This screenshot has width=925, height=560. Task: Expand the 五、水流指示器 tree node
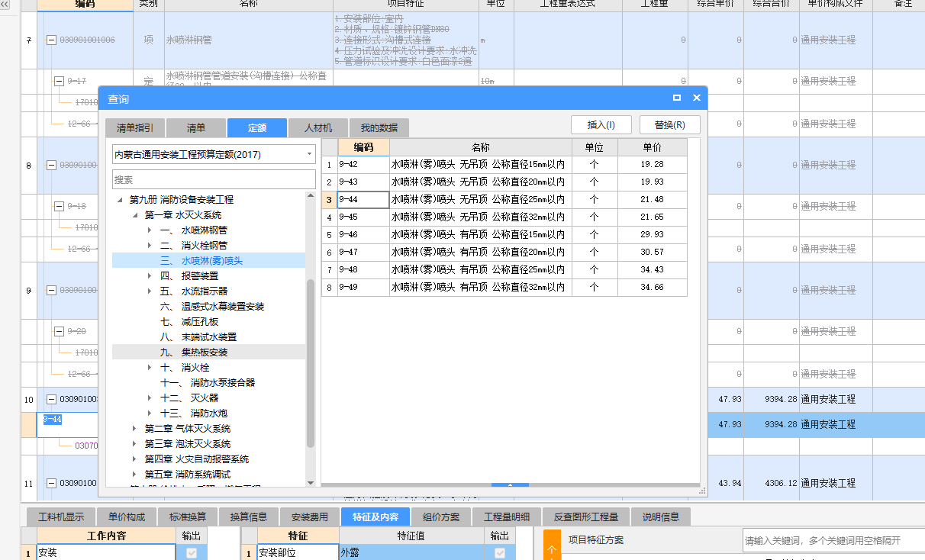pyautogui.click(x=150, y=291)
